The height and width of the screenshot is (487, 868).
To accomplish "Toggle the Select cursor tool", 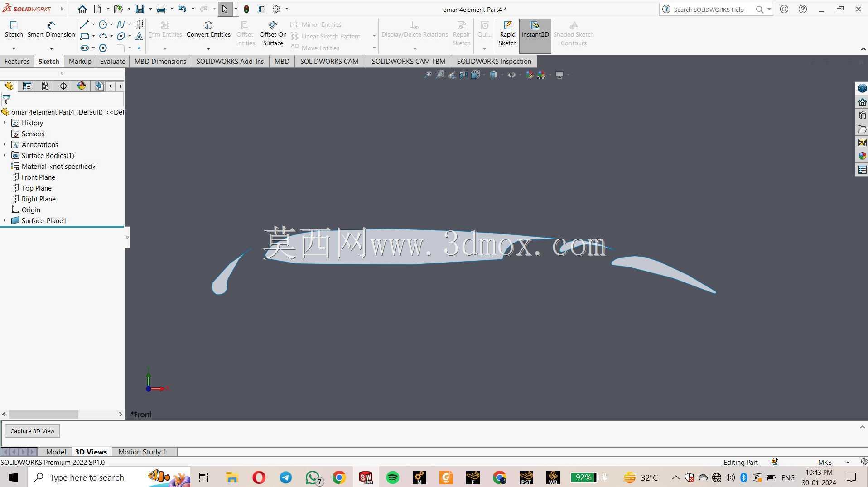I will coord(225,9).
